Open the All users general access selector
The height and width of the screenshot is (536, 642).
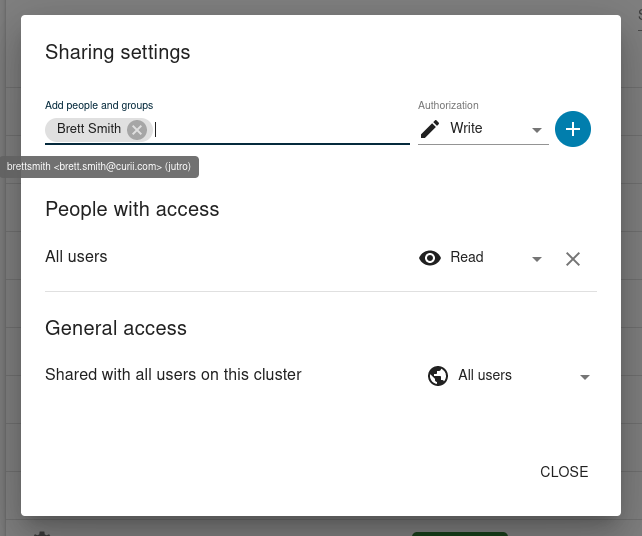tap(500, 376)
